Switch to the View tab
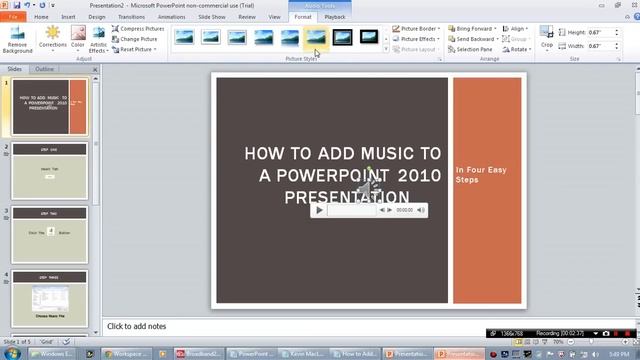Viewport: 640px width, 360px height. tap(274, 17)
